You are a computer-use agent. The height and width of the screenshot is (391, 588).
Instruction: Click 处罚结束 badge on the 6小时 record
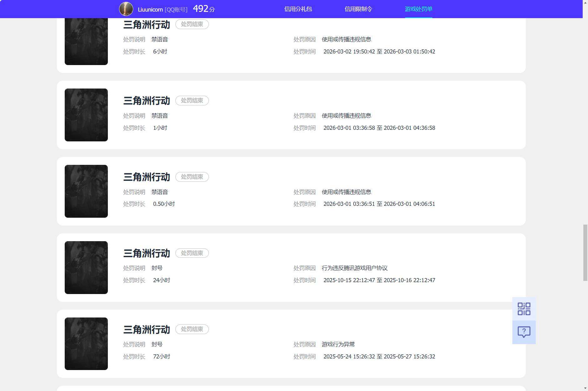192,24
